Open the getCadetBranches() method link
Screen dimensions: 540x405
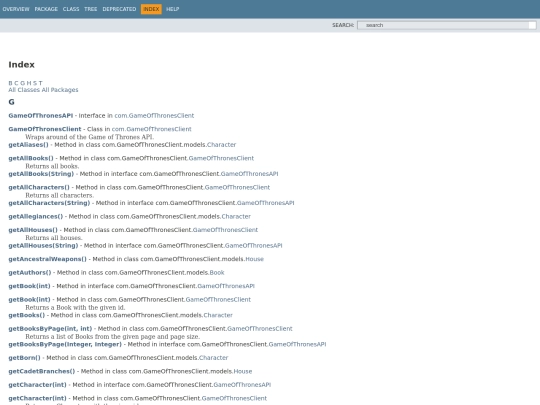click(42, 371)
